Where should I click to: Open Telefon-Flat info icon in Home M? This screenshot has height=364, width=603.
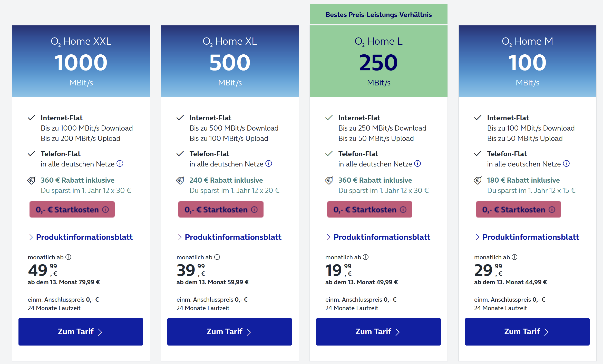tap(566, 163)
